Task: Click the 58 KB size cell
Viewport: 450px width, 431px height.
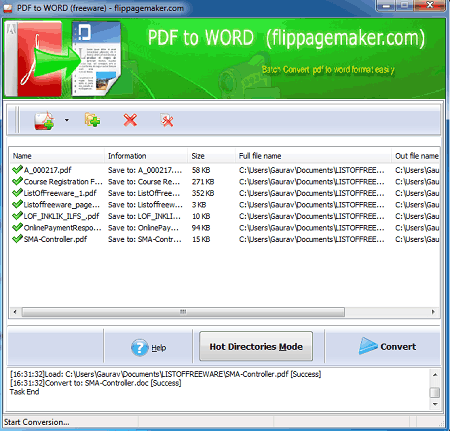Action: [201, 170]
